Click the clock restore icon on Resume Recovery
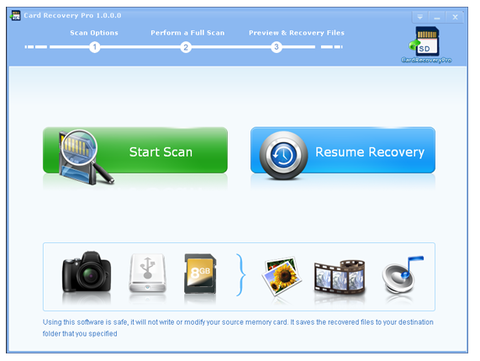Screen dimensions: 480x361 click(x=283, y=155)
